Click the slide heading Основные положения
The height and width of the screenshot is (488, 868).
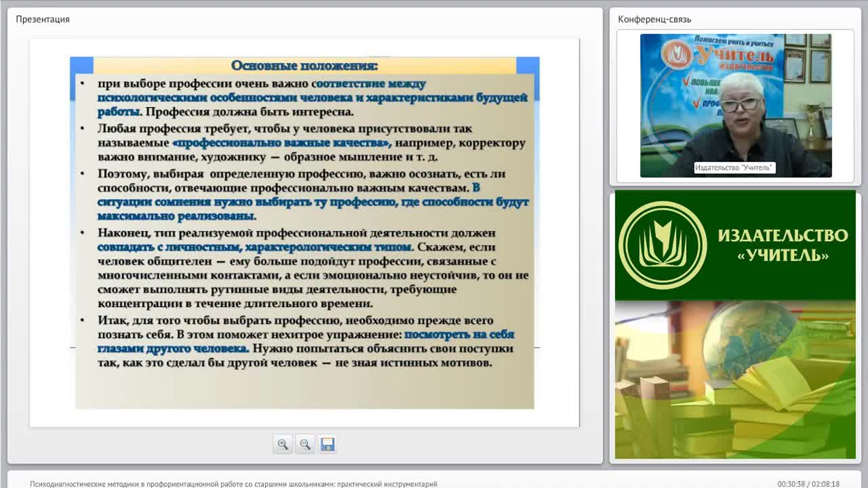point(304,66)
